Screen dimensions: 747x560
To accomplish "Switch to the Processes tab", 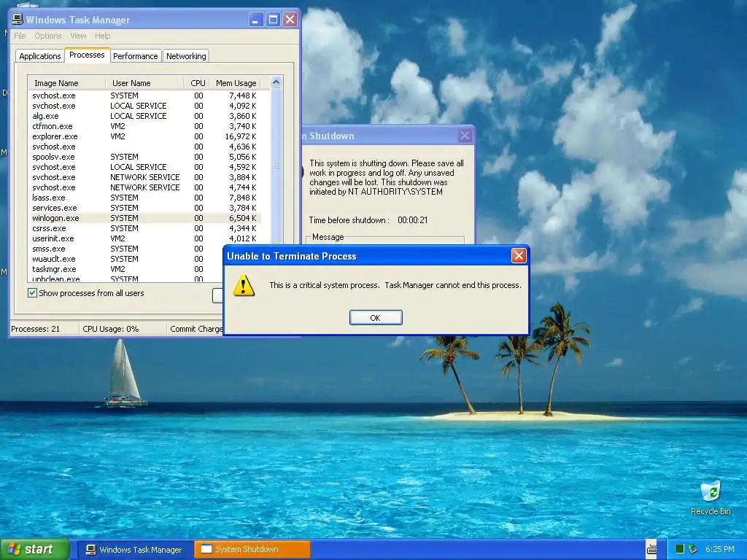I will click(87, 55).
